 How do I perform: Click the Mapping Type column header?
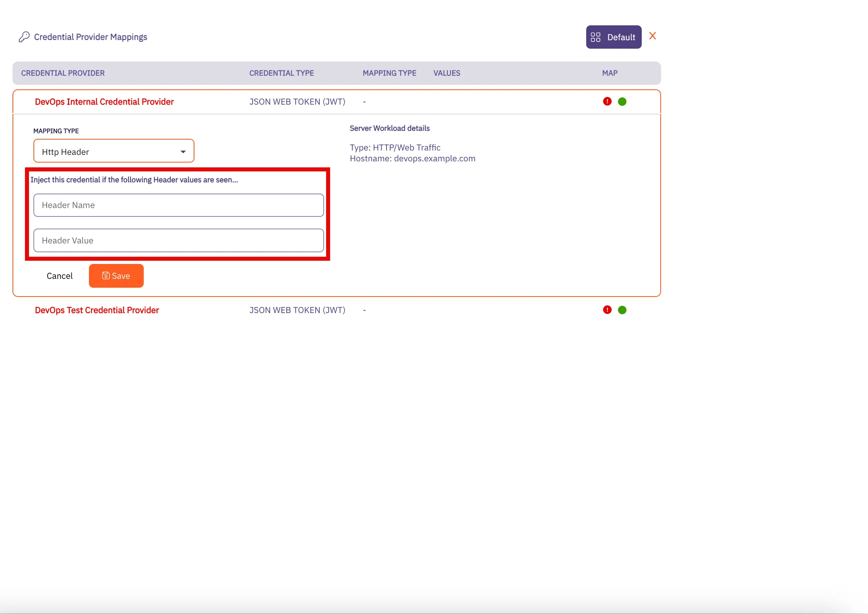389,73
